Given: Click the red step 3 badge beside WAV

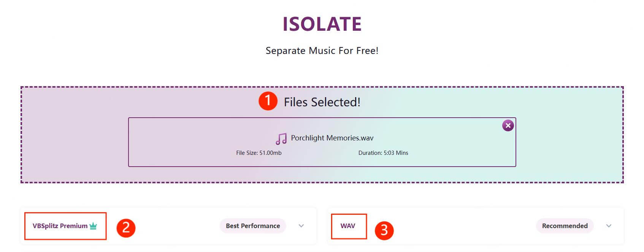Looking at the screenshot, I should (x=385, y=229).
